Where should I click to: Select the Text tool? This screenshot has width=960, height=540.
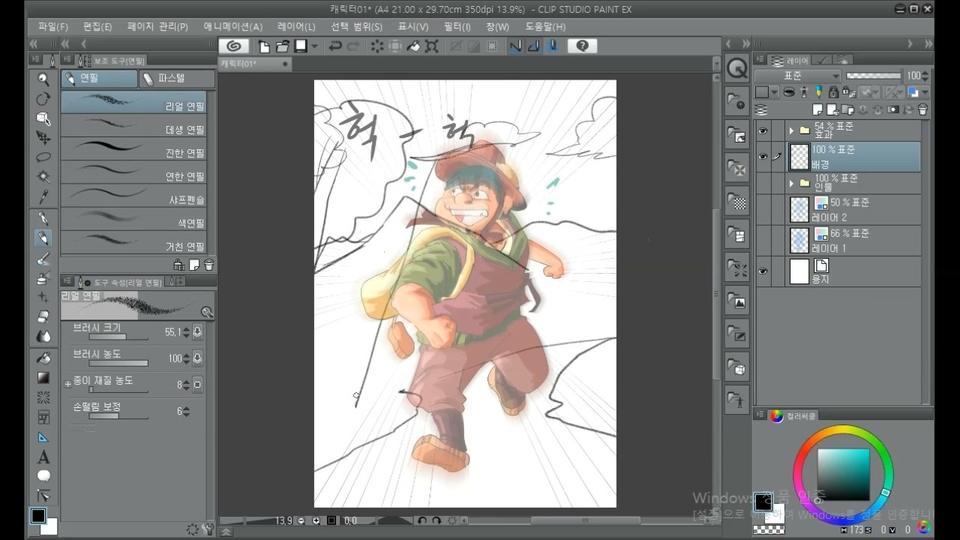click(x=43, y=457)
